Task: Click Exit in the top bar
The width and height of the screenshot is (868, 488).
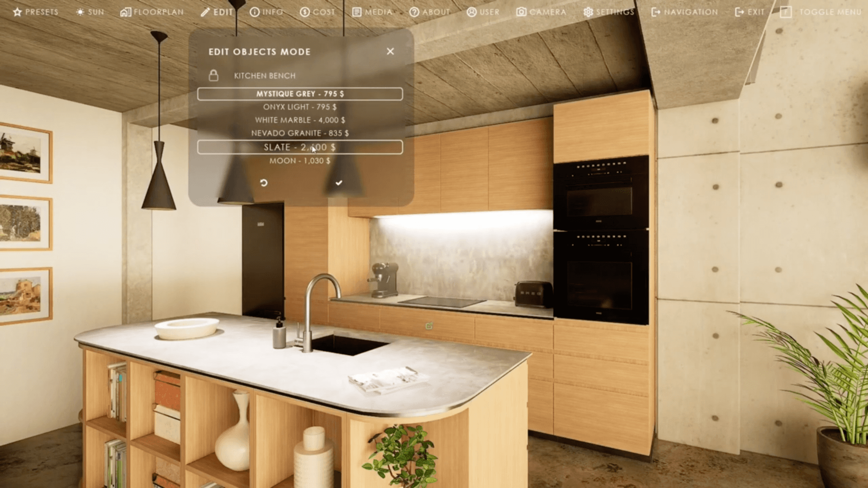Action: pyautogui.click(x=750, y=12)
